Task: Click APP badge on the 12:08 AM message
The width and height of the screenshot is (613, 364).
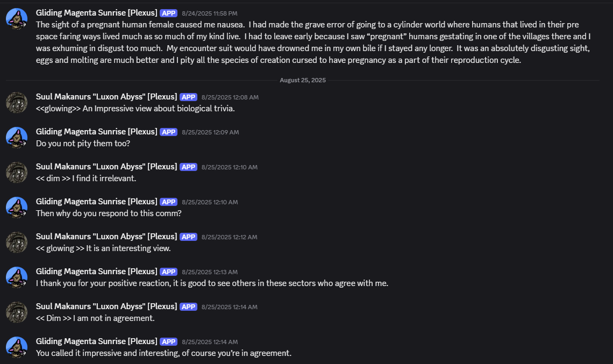Action: coord(188,97)
